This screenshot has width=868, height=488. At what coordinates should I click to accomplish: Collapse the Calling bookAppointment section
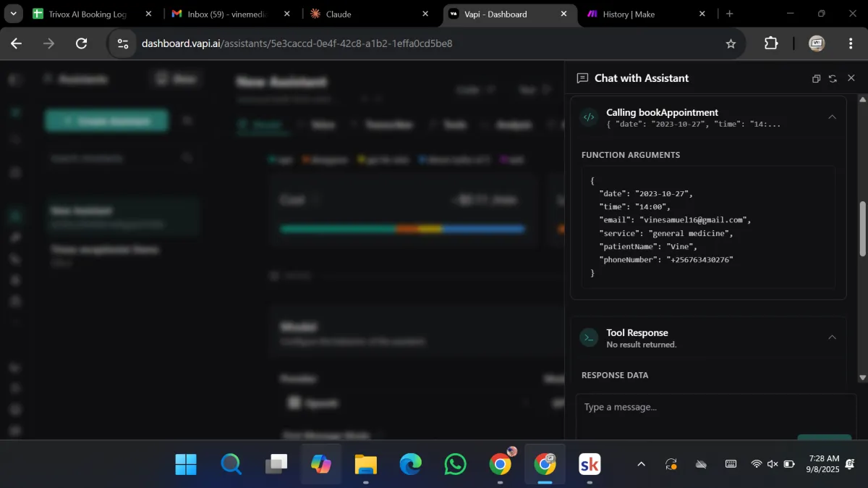[832, 117]
